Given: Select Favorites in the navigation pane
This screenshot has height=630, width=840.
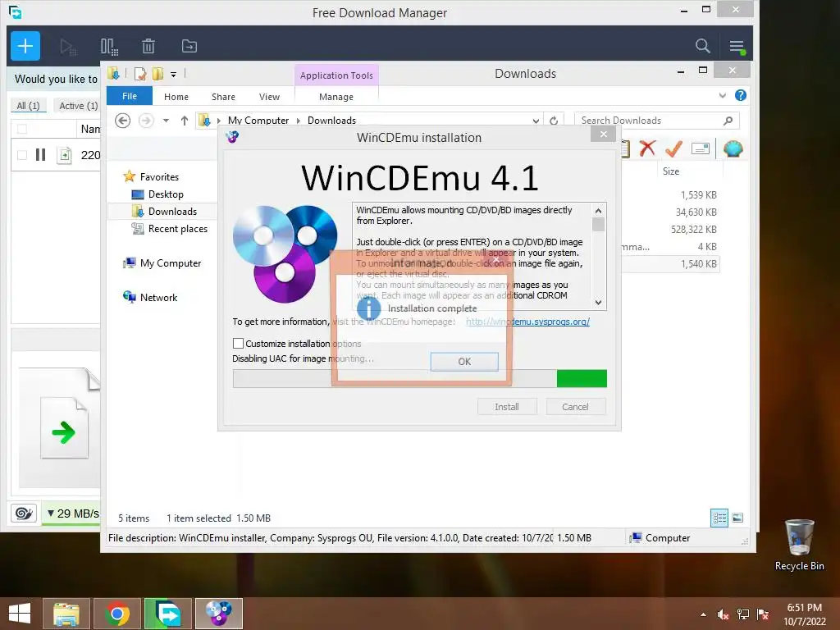Looking at the screenshot, I should (x=159, y=177).
